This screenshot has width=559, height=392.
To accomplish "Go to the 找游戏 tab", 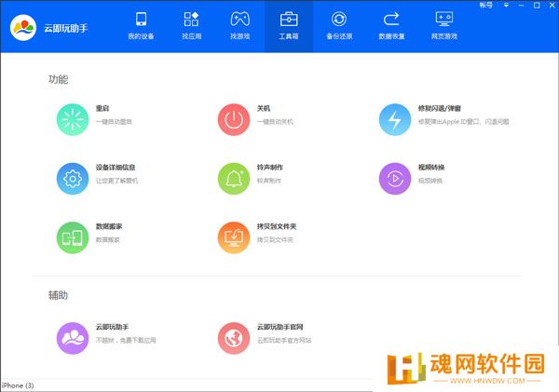I will click(x=240, y=26).
